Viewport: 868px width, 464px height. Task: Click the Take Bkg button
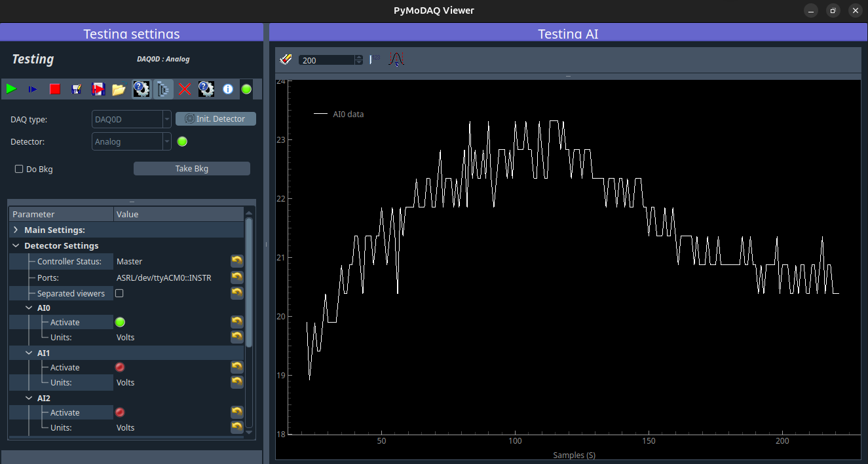click(x=192, y=168)
